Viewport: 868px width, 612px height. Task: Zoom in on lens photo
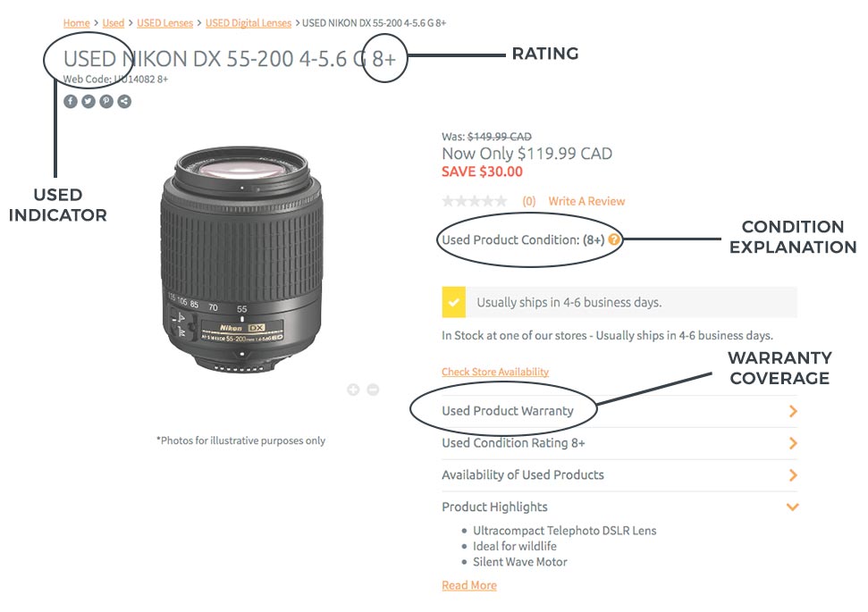pyautogui.click(x=353, y=390)
